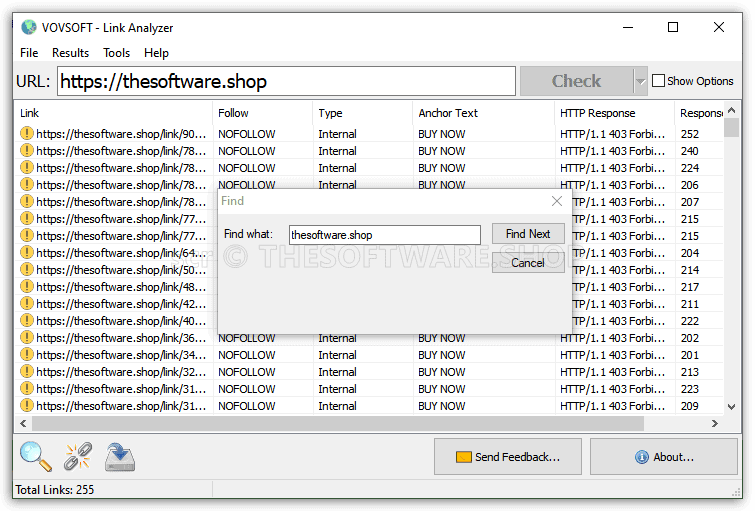
Task: Click response time value 240
Action: [x=690, y=151]
